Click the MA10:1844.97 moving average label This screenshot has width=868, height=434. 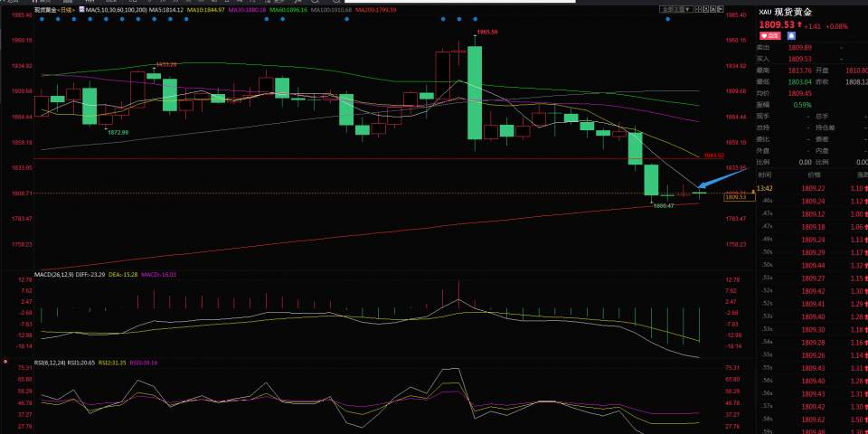pyautogui.click(x=206, y=10)
